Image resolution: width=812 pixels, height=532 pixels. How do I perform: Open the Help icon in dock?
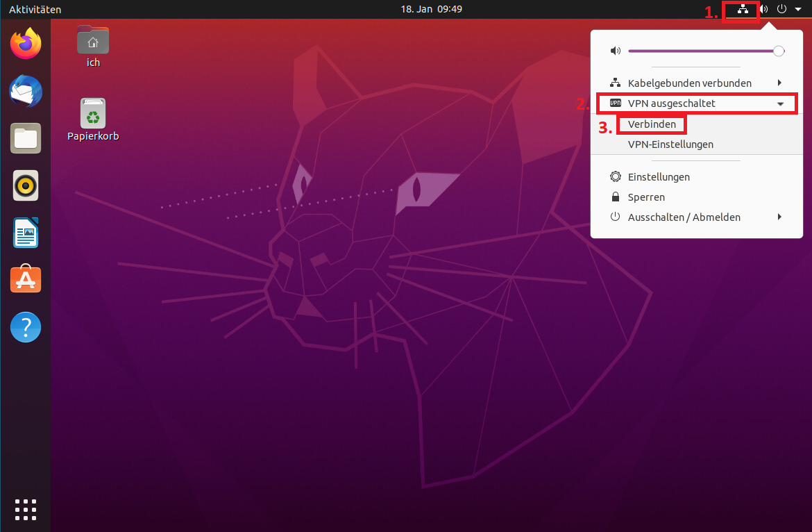pos(26,326)
